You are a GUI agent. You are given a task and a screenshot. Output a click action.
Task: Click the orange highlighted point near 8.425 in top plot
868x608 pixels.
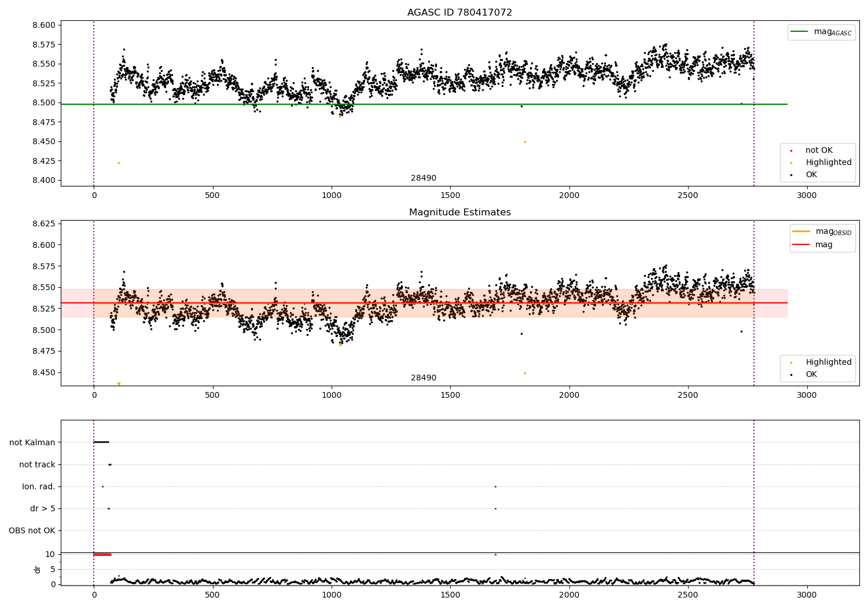(119, 163)
